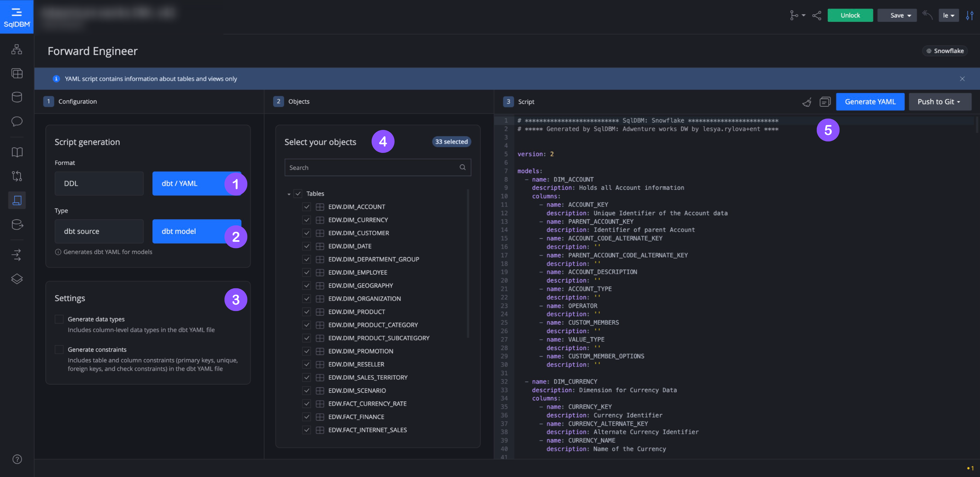Open the data flow arrows sidebar icon
The height and width of the screenshot is (477, 980).
pyautogui.click(x=17, y=255)
